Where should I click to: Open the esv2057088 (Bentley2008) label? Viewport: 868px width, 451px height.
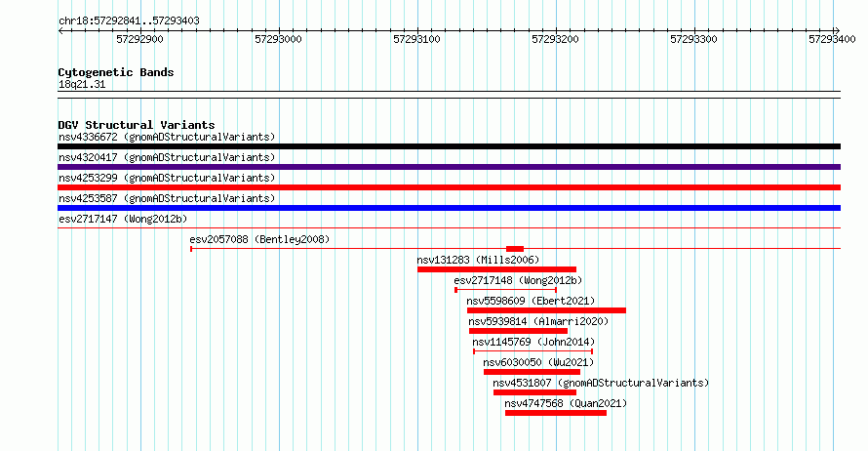click(x=259, y=239)
